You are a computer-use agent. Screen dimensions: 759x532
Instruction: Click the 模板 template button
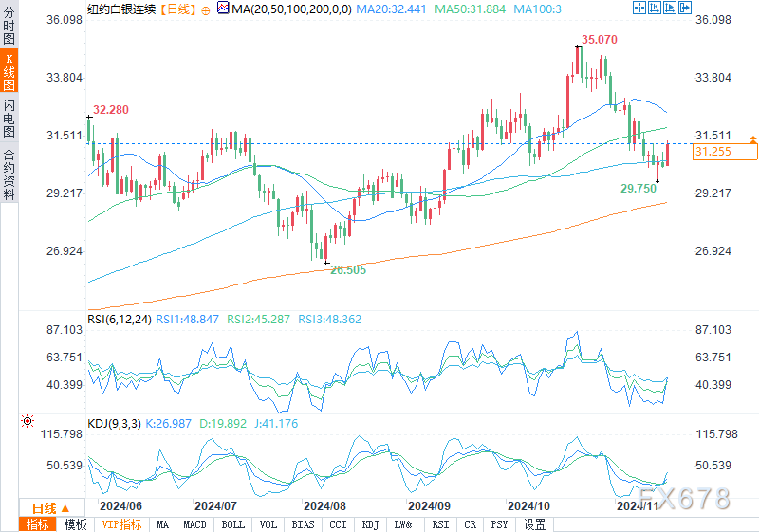[75, 524]
